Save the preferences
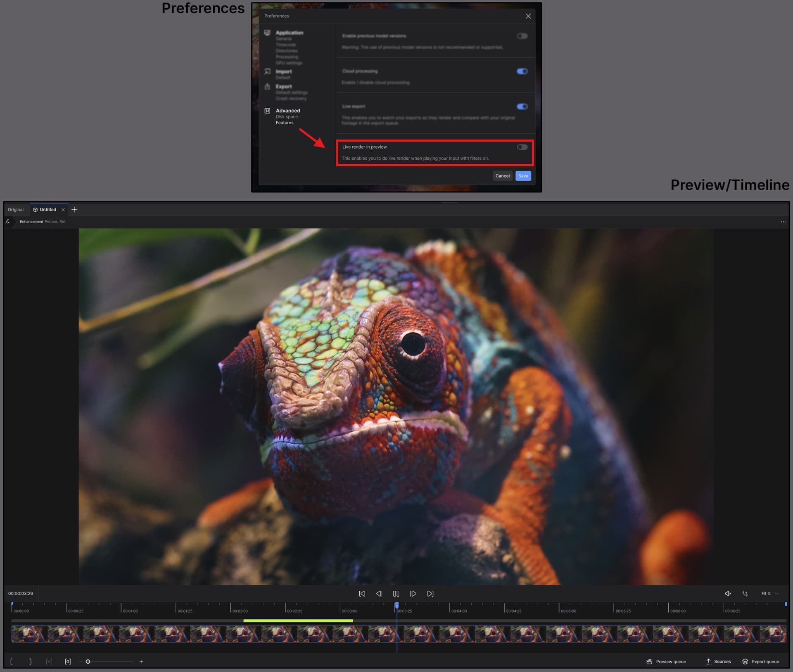Screen dimensions: 793x672 click(523, 176)
